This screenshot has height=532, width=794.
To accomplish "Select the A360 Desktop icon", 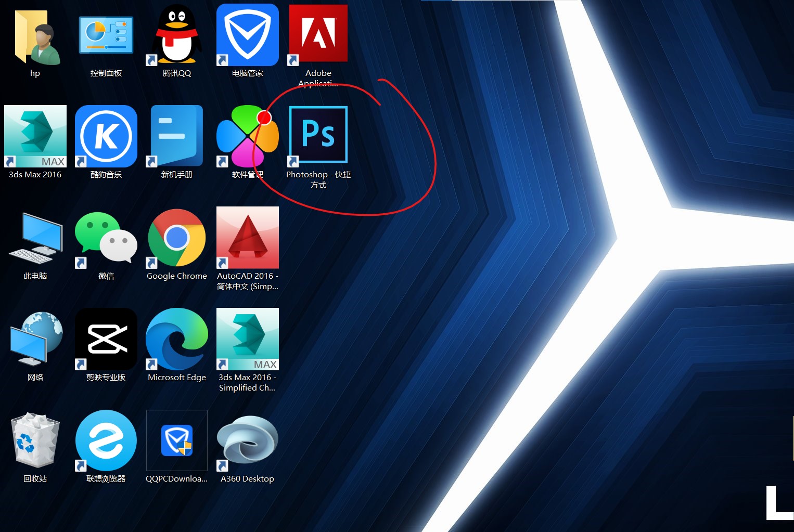I will coord(248,440).
